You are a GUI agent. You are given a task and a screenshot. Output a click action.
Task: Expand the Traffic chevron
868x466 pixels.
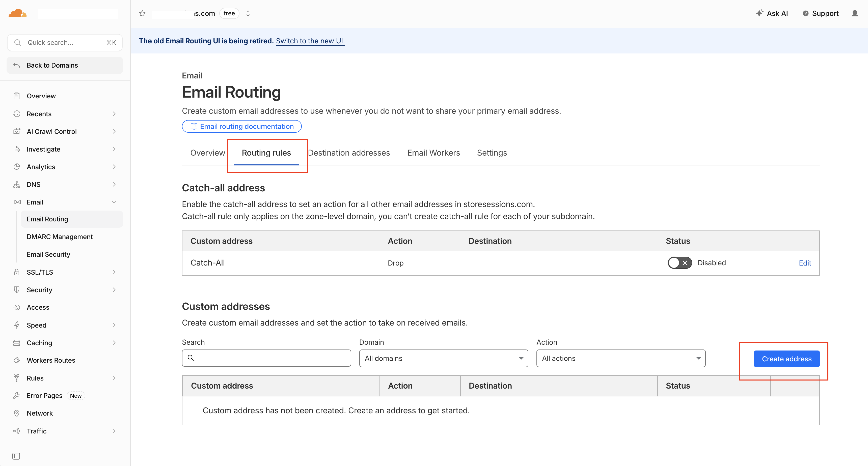pos(114,431)
